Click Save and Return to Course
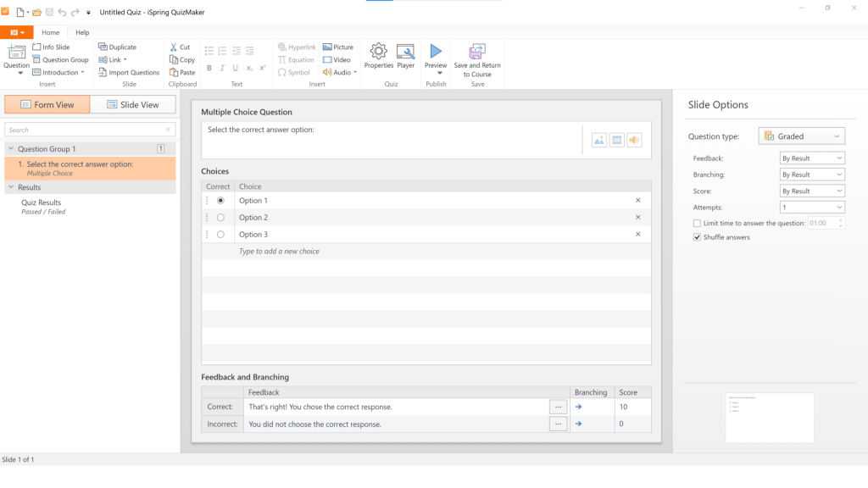The width and height of the screenshot is (868, 488). coord(476,58)
